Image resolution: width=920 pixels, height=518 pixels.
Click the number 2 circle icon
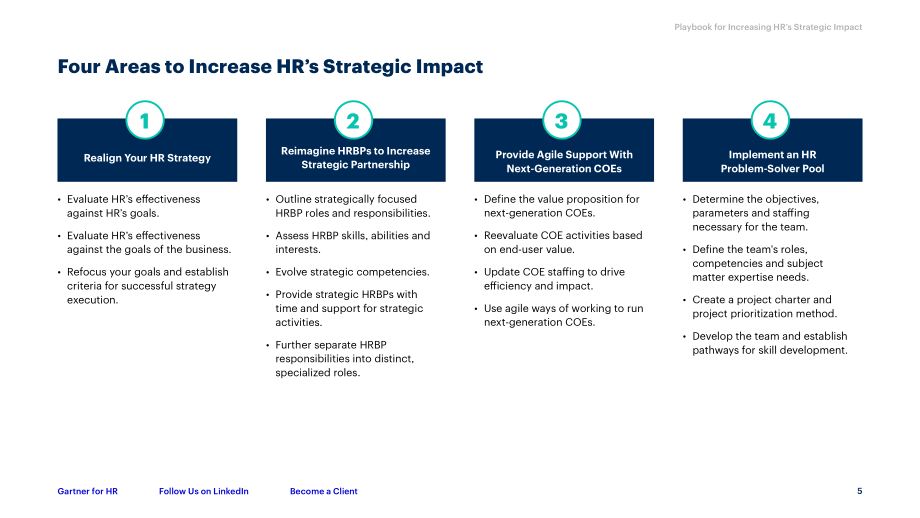tap(353, 120)
